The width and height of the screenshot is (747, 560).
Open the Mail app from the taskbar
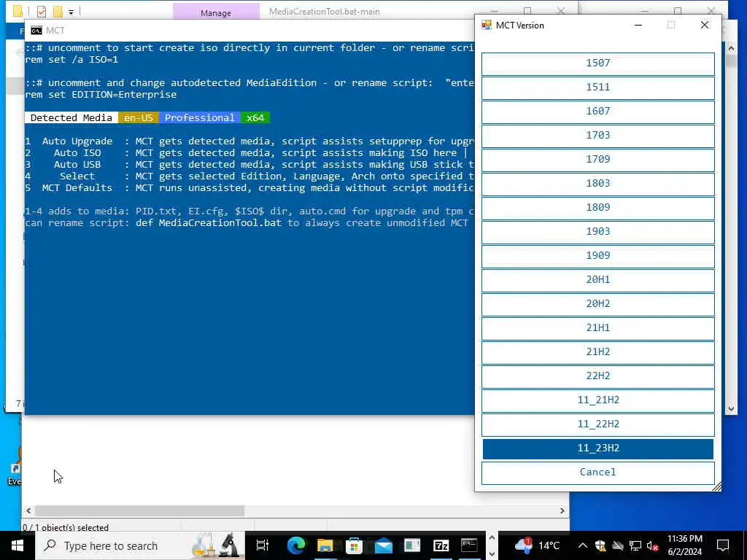[383, 545]
